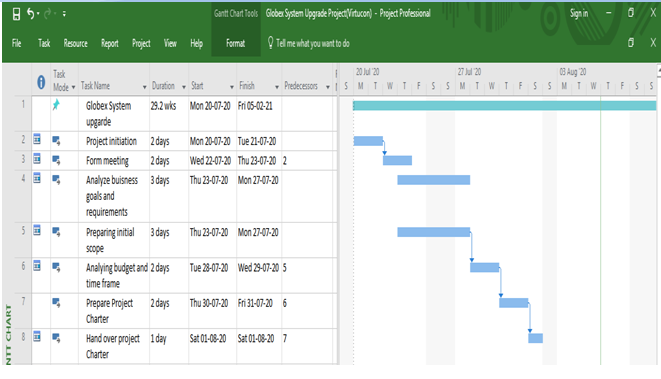Viewport: 661px width, 379px height.
Task: Open the Resource ribbon tab
Action: 75,43
